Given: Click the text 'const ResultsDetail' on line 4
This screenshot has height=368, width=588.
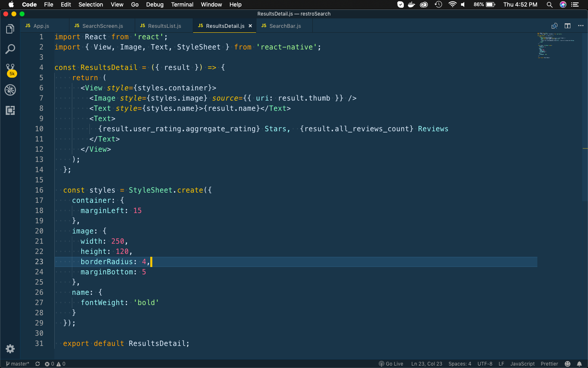Looking at the screenshot, I should coord(96,67).
